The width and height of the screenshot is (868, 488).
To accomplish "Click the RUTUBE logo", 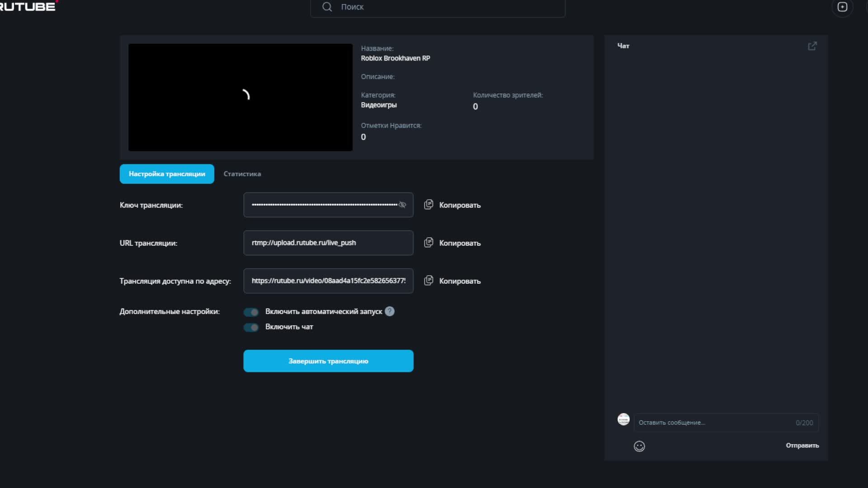I will tap(27, 6).
